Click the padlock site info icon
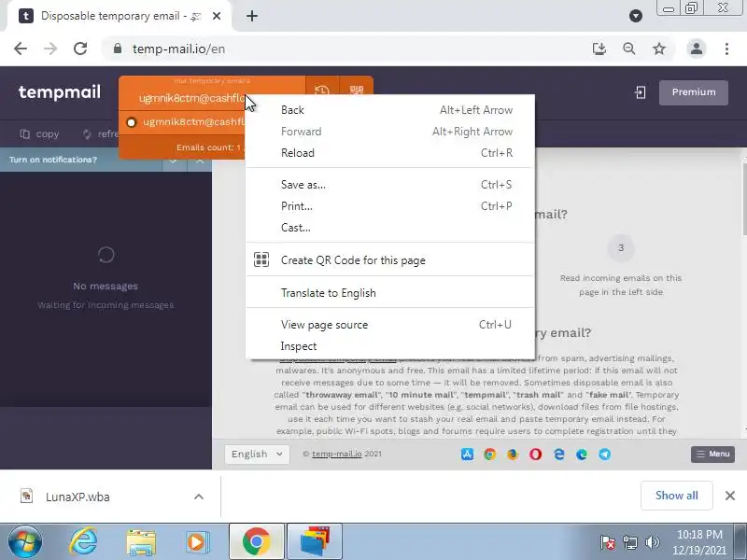The image size is (747, 560). pos(118,49)
